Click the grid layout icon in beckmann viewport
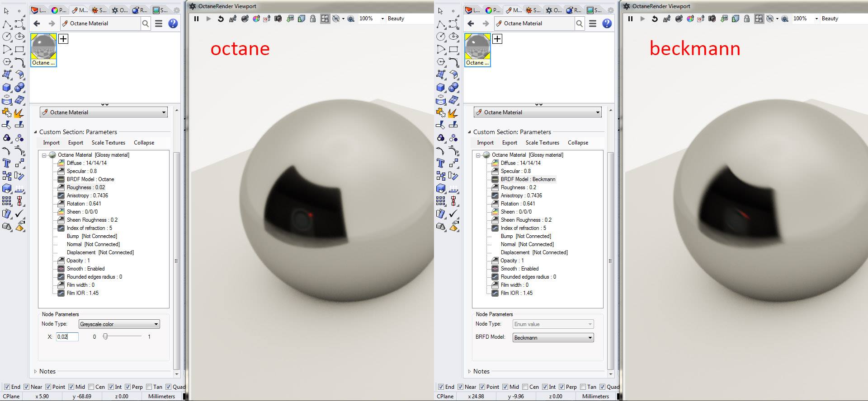 click(759, 19)
